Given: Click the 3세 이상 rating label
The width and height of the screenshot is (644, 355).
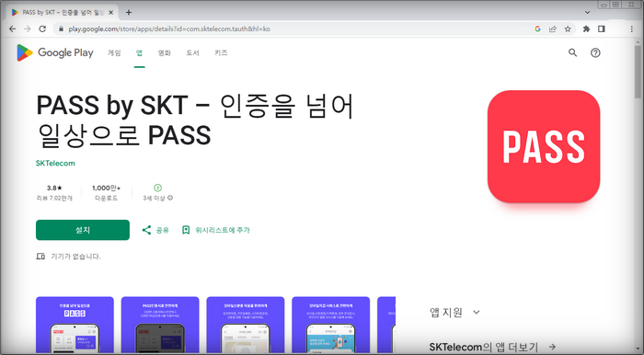Looking at the screenshot, I should pos(154,199).
